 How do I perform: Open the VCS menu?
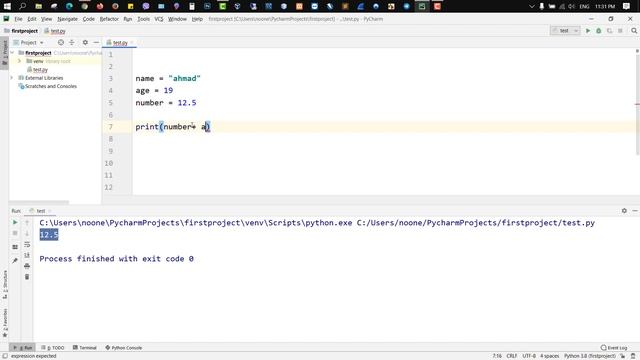[x=159, y=19]
